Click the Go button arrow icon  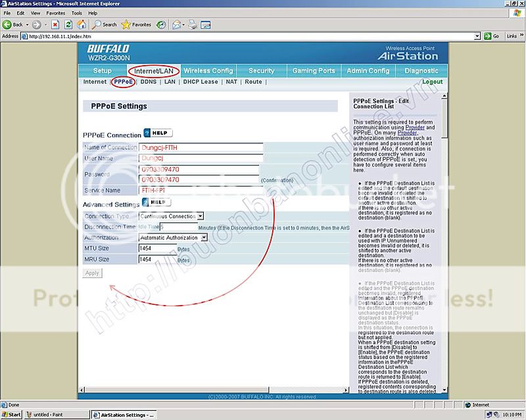[488, 36]
